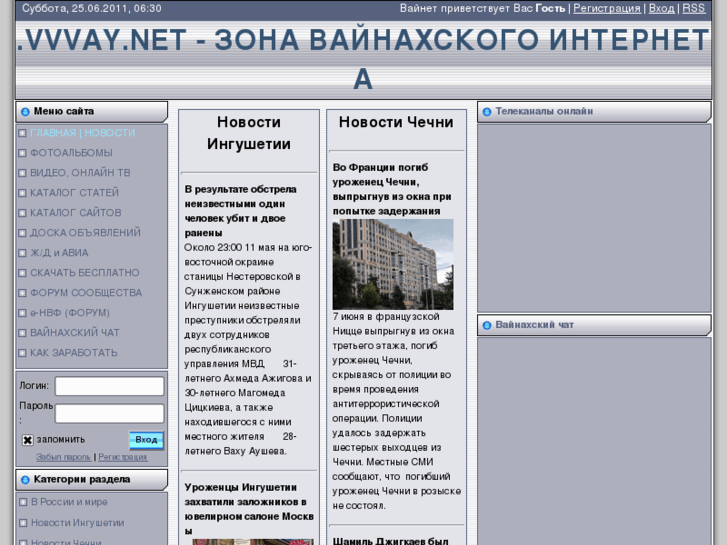Viewport: 727px width, 545px height.
Task: Open Регистрация link under login form
Action: click(123, 457)
